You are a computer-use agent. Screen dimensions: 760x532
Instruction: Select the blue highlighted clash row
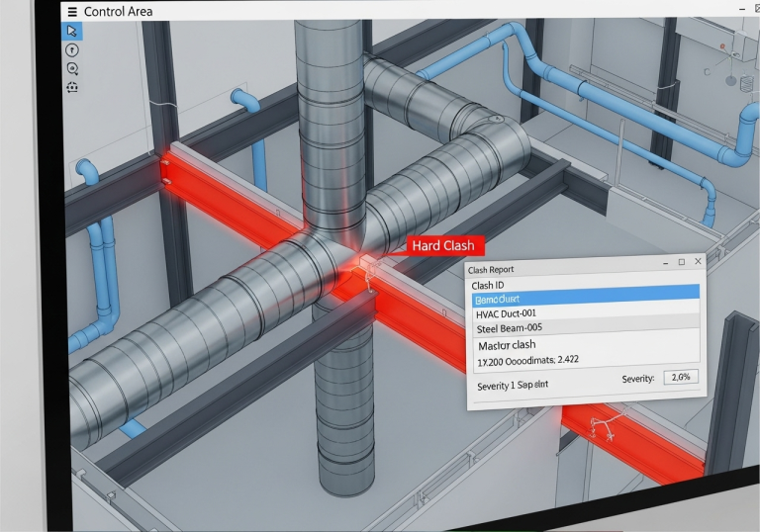point(586,295)
